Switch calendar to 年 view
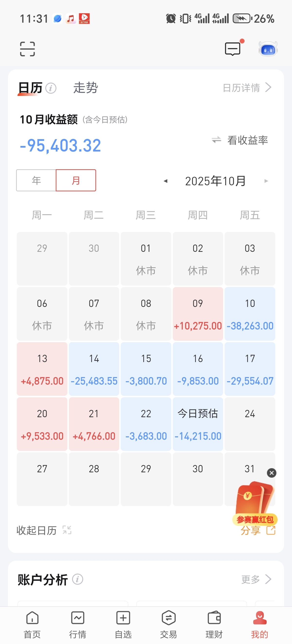 pyautogui.click(x=36, y=180)
